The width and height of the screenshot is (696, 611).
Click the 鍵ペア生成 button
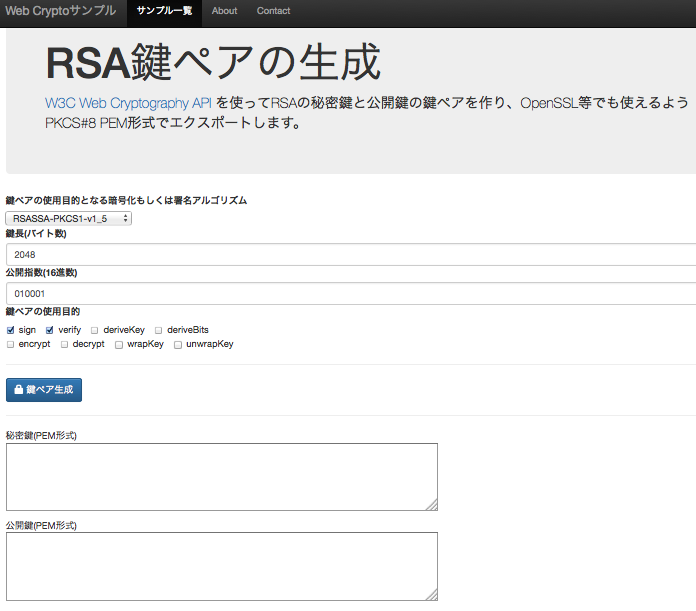click(x=44, y=390)
